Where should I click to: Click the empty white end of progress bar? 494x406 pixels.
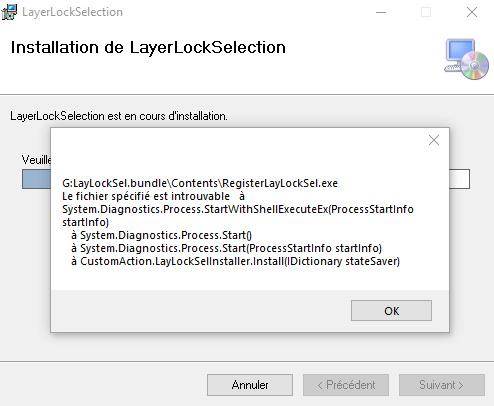tap(459, 179)
